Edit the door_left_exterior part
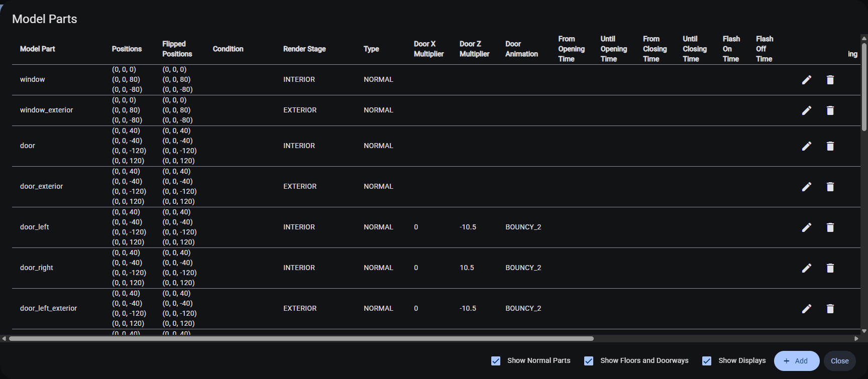Image resolution: width=868 pixels, height=379 pixels. pos(806,309)
